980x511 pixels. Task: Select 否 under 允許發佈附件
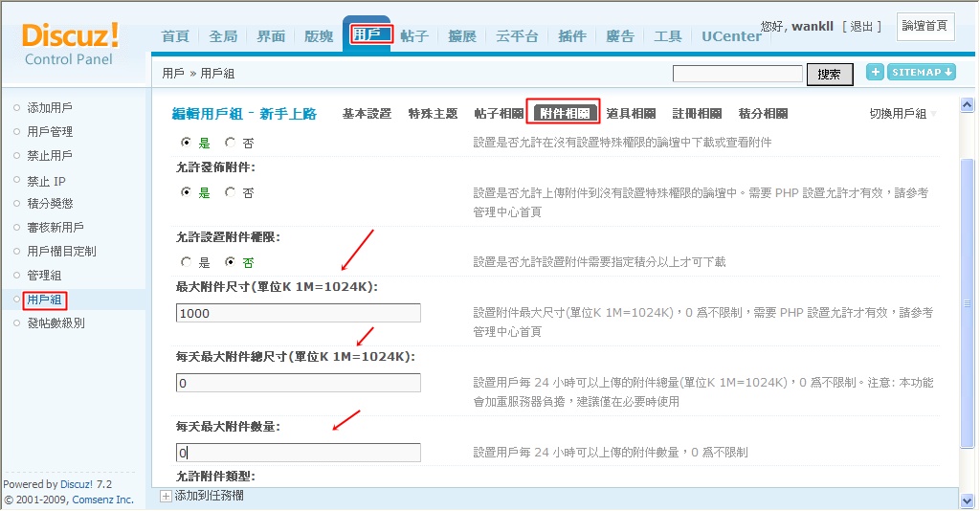[x=230, y=192]
